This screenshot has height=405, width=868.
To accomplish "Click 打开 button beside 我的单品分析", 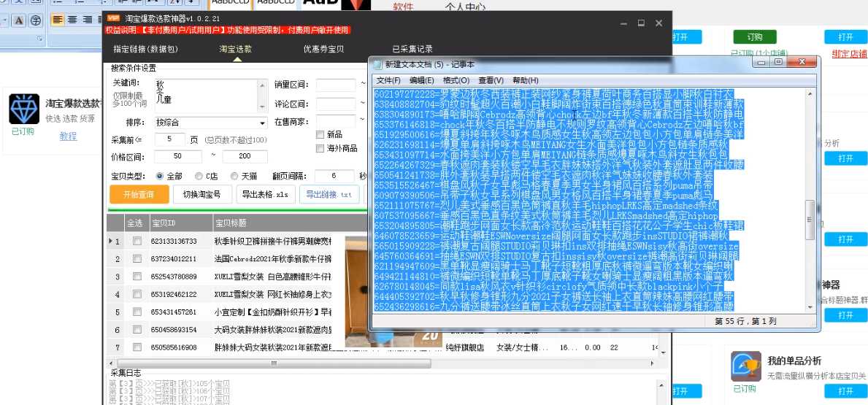I will [x=845, y=391].
